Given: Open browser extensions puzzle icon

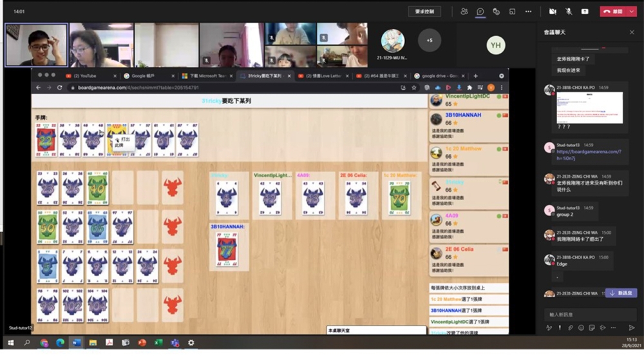Looking at the screenshot, I should pos(469,88).
